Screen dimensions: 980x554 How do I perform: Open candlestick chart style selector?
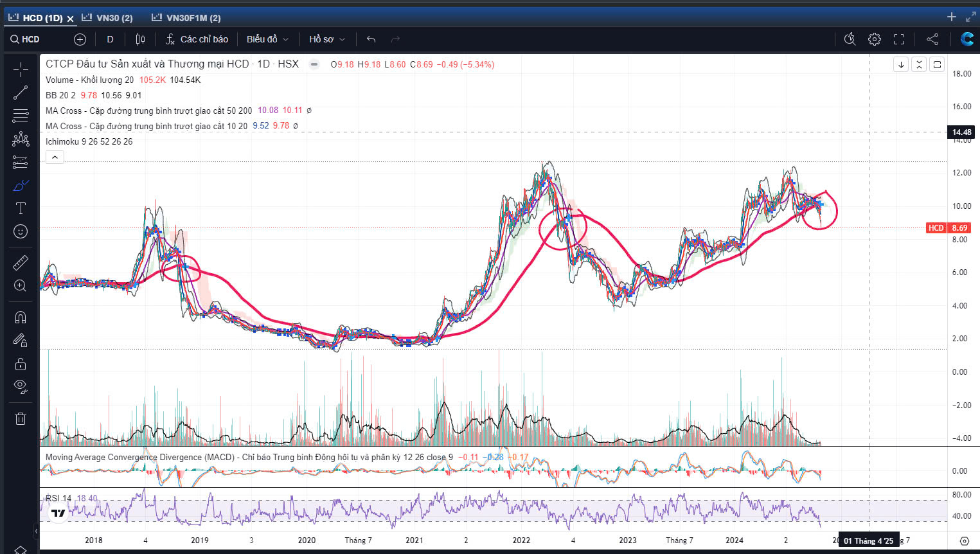[x=140, y=39]
